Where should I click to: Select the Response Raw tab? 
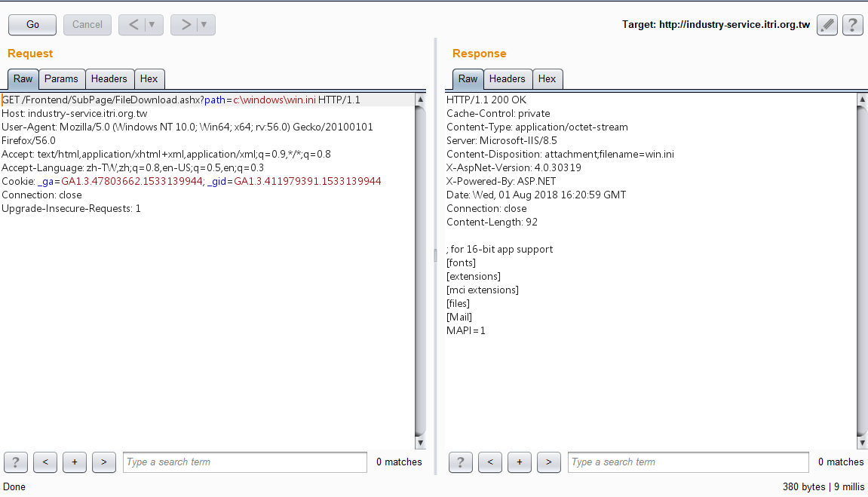(468, 78)
